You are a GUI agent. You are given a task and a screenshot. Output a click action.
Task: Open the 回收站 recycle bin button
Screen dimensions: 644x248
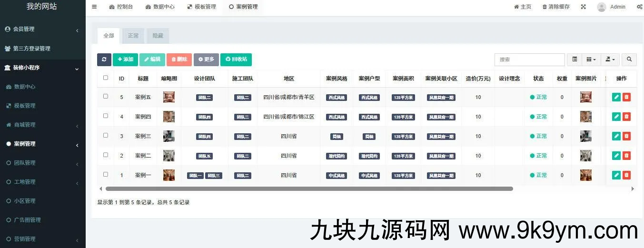[x=236, y=60]
